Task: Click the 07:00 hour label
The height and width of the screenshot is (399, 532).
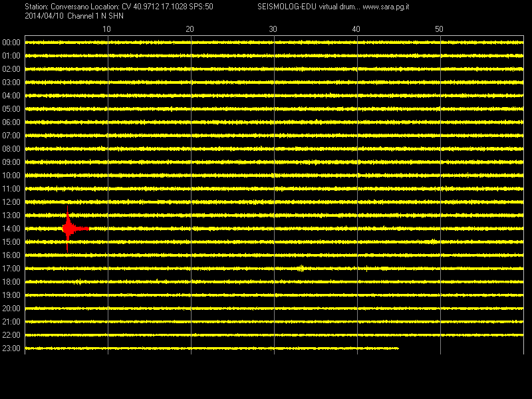Action: pos(11,136)
